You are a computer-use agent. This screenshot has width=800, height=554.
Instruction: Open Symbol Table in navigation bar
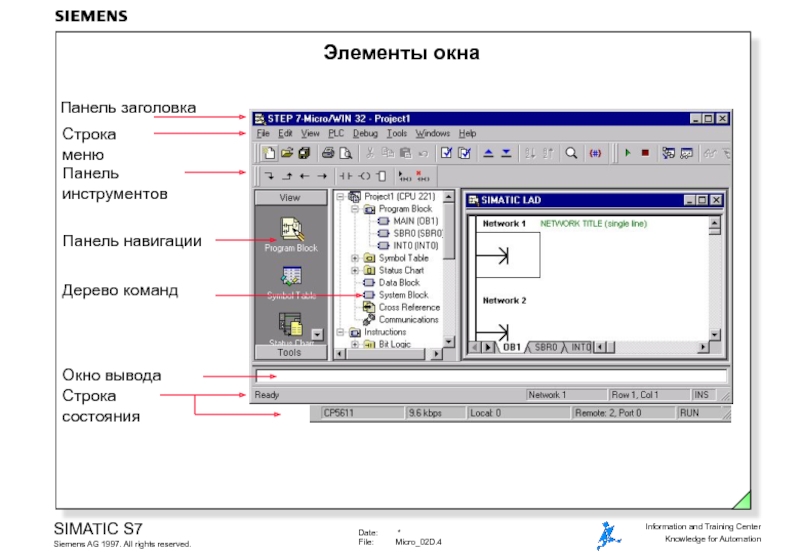pos(291,281)
